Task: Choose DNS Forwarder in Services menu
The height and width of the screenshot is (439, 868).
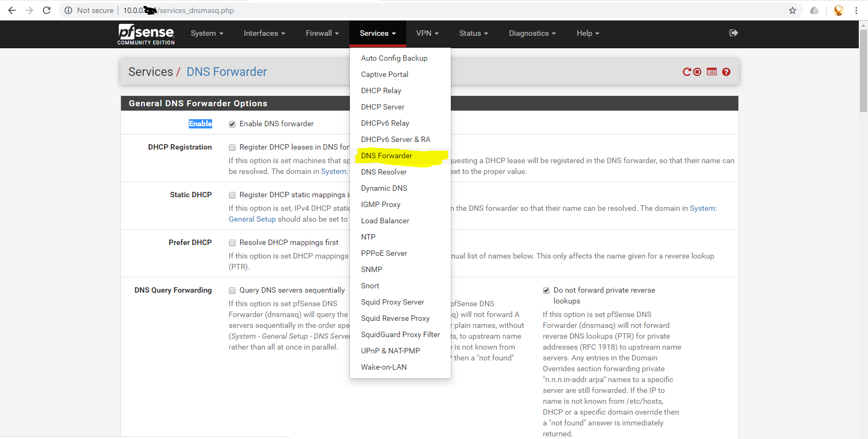Action: point(400,156)
